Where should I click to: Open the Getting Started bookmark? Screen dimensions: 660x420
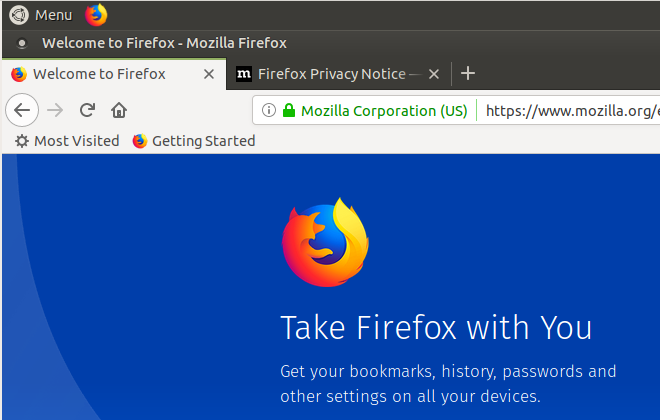point(194,141)
